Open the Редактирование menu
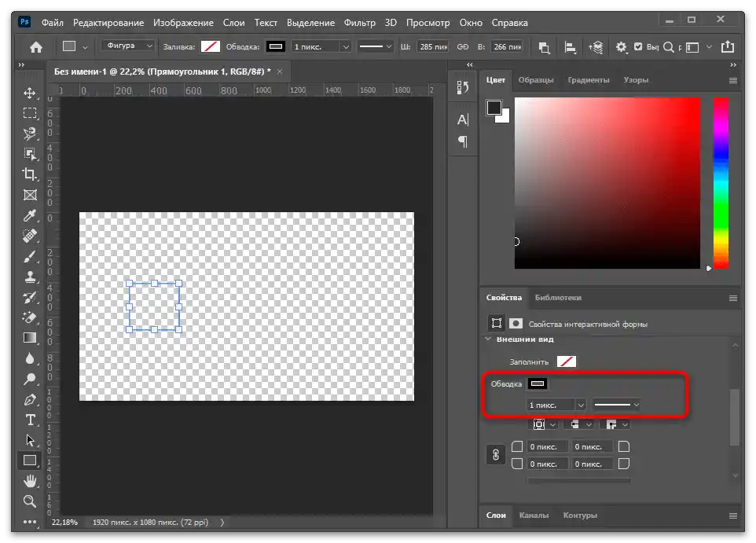The width and height of the screenshot is (756, 543). [x=108, y=23]
